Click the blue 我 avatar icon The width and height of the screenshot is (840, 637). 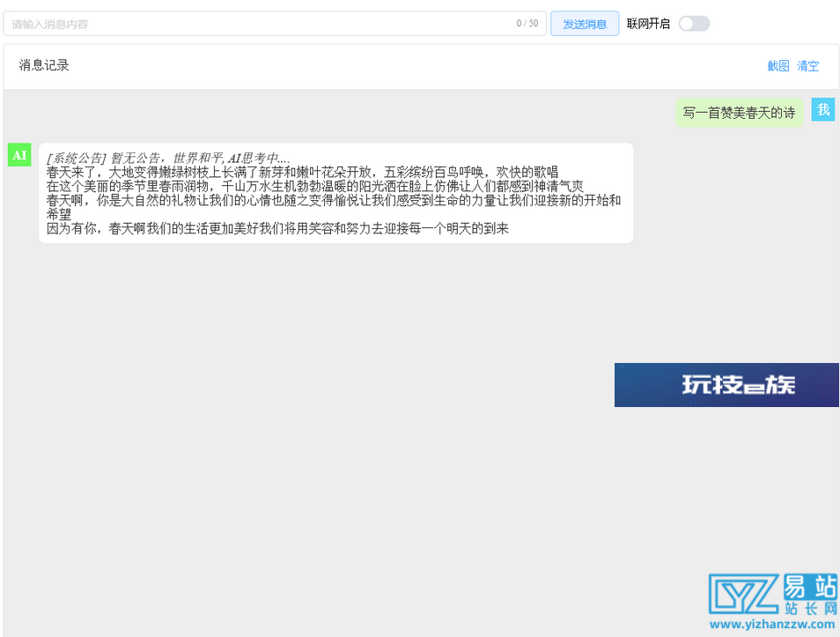click(823, 109)
